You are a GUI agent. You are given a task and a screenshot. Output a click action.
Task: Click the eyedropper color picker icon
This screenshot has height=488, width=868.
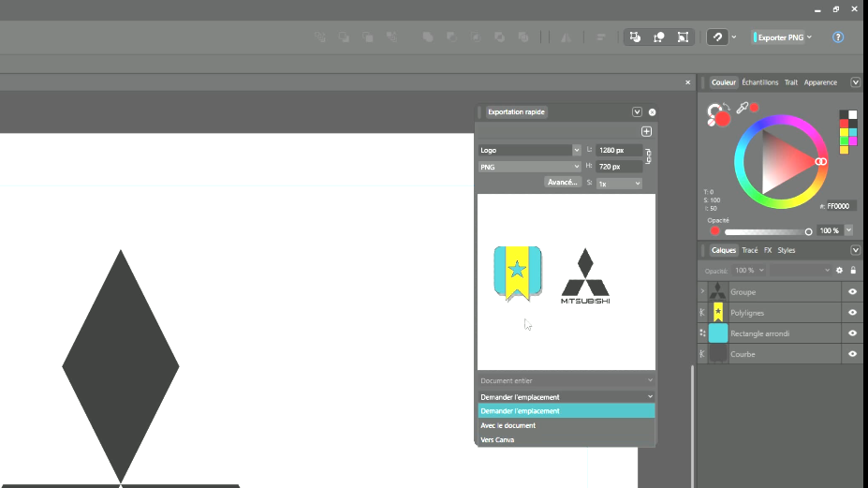pyautogui.click(x=743, y=108)
